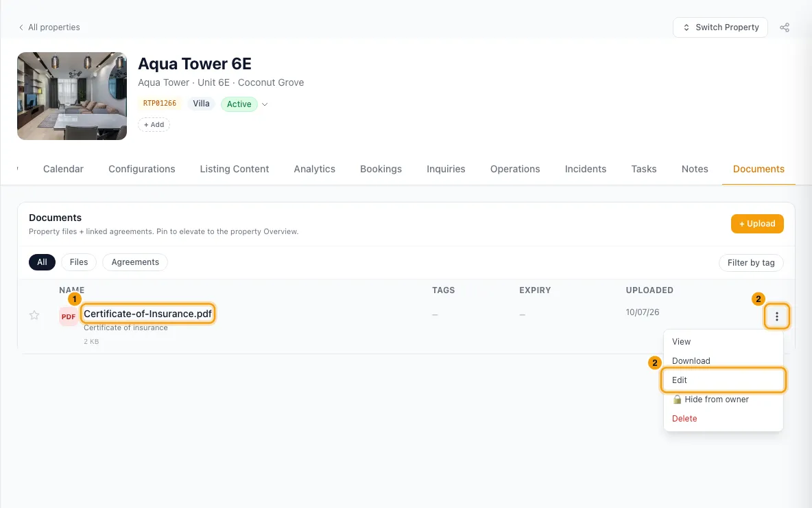Select Edit in the document menu
Screen dimensions: 812x508
coord(723,380)
